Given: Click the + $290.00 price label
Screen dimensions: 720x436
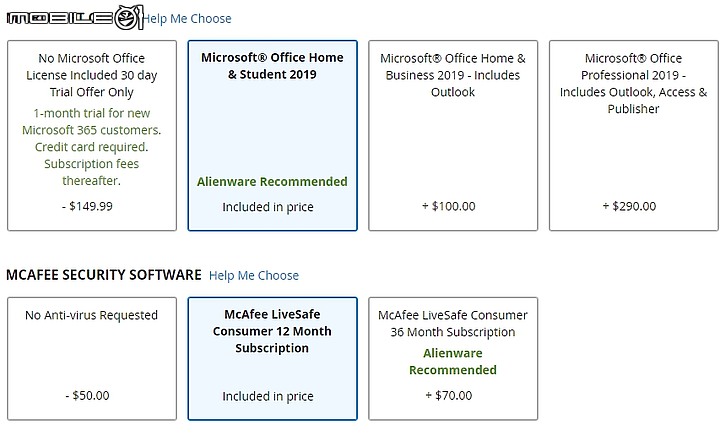Looking at the screenshot, I should tap(629, 206).
